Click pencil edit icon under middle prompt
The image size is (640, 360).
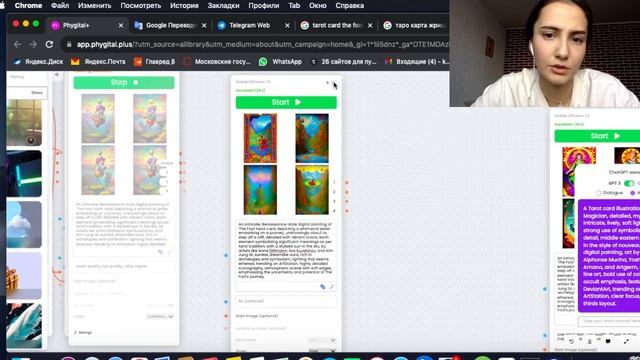coord(331,287)
